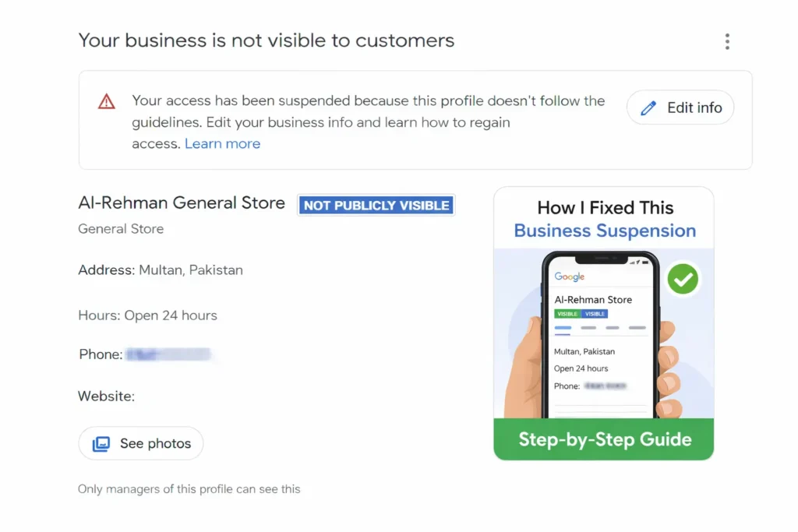Click the Hours: Open 24 hours line
Image resolution: width=798 pixels, height=532 pixels.
tap(147, 315)
